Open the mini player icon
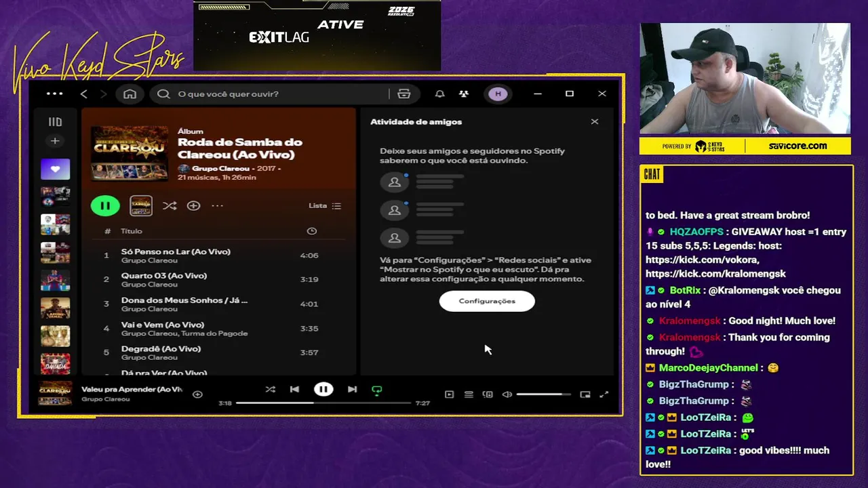868x488 pixels. pos(585,394)
